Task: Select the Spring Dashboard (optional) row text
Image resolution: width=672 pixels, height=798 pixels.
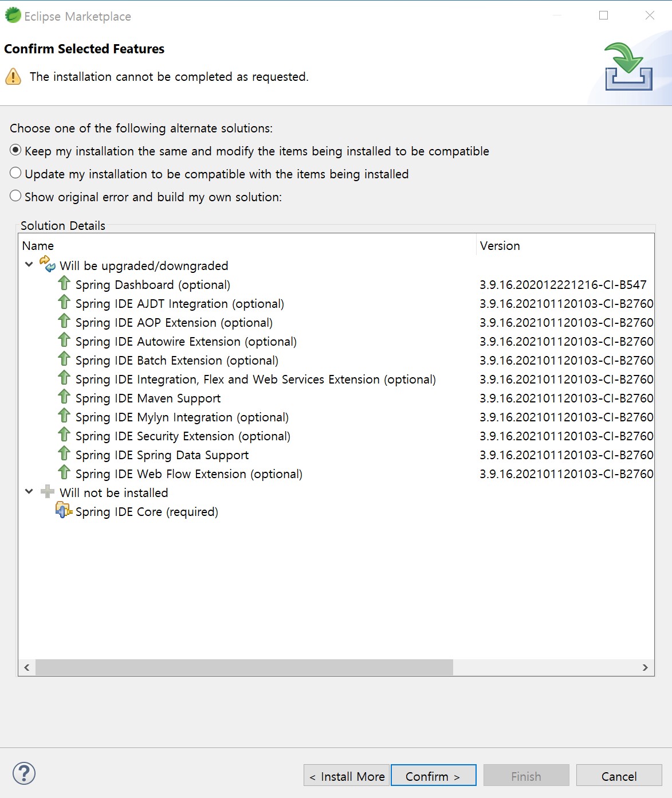Action: [x=153, y=285]
